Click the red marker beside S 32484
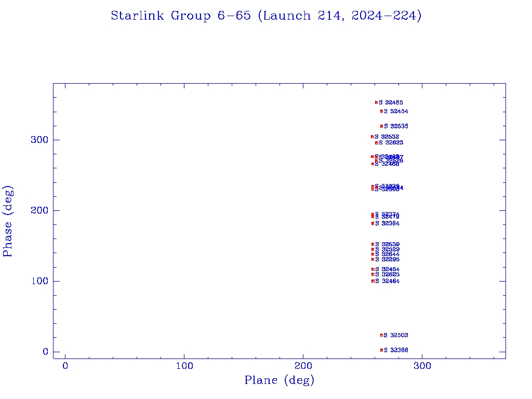 373,270
